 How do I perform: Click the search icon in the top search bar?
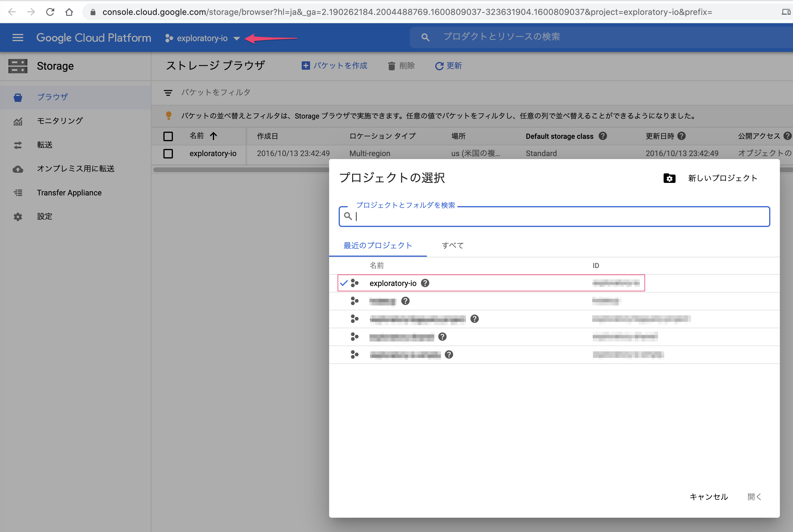click(425, 37)
